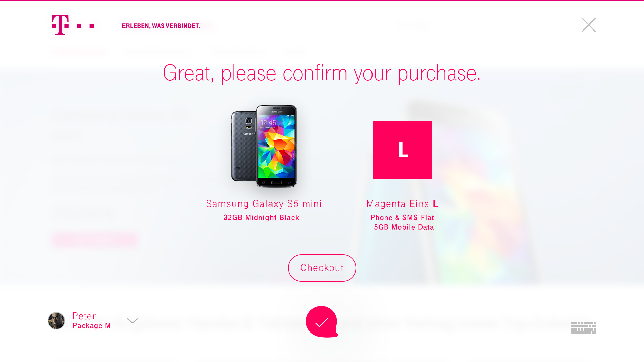Click the Checkout button
This screenshot has height=362, width=644.
(322, 268)
